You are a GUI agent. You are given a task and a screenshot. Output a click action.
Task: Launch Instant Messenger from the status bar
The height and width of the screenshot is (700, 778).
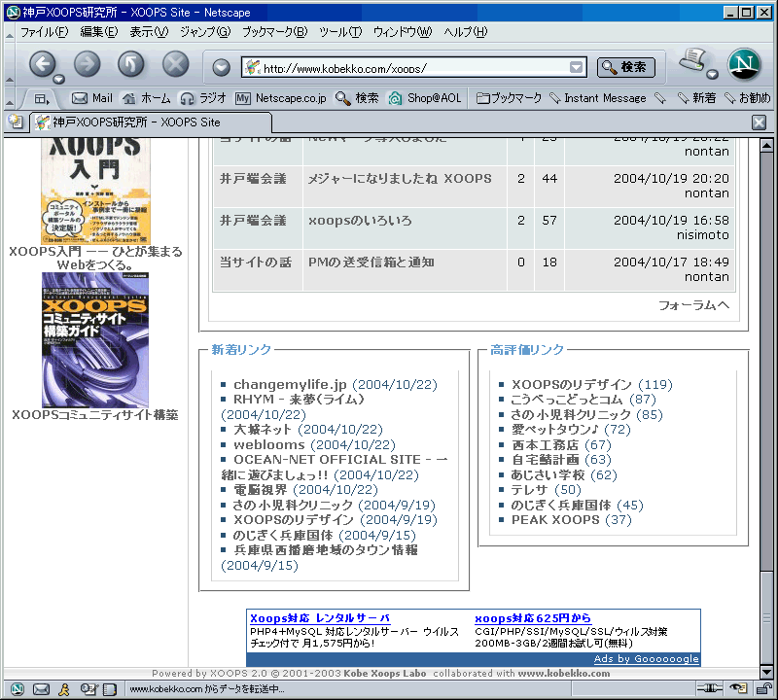(64, 689)
